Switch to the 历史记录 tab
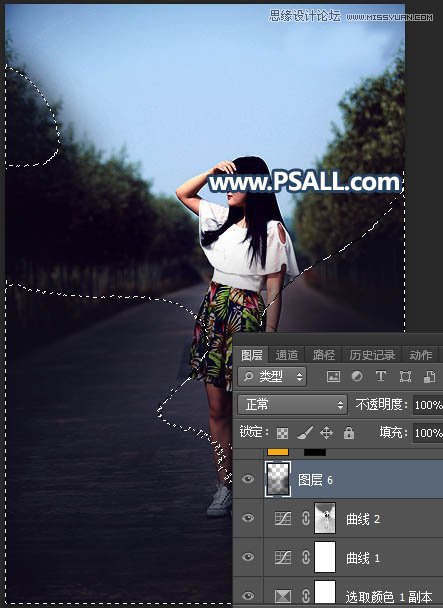Screen dimensions: 443x608 tap(372, 355)
